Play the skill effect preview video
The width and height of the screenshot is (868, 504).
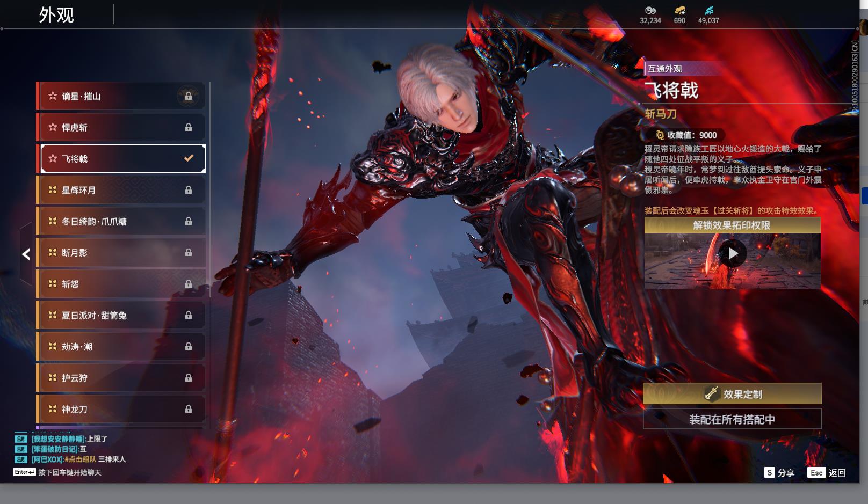tap(733, 253)
